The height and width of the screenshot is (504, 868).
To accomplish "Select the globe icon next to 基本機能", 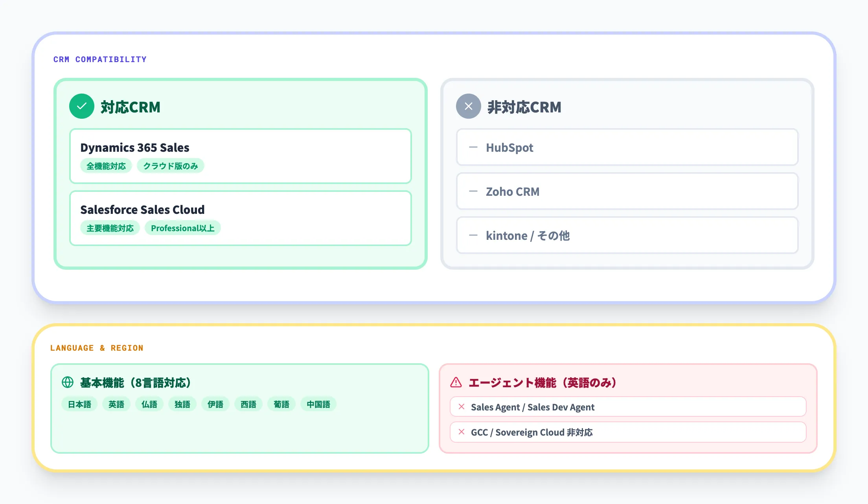I will pyautogui.click(x=68, y=382).
